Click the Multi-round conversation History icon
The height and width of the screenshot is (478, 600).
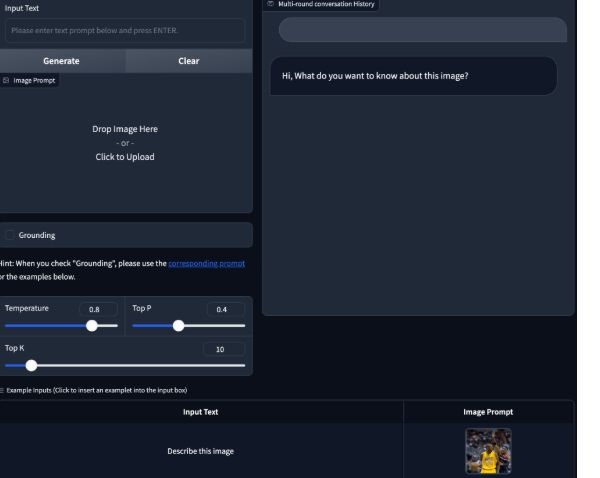pos(270,5)
